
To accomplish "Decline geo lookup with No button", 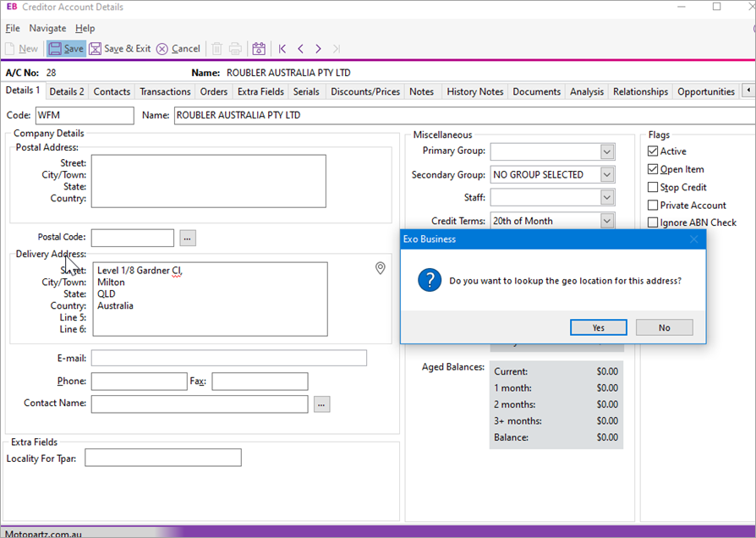I will pyautogui.click(x=664, y=327).
